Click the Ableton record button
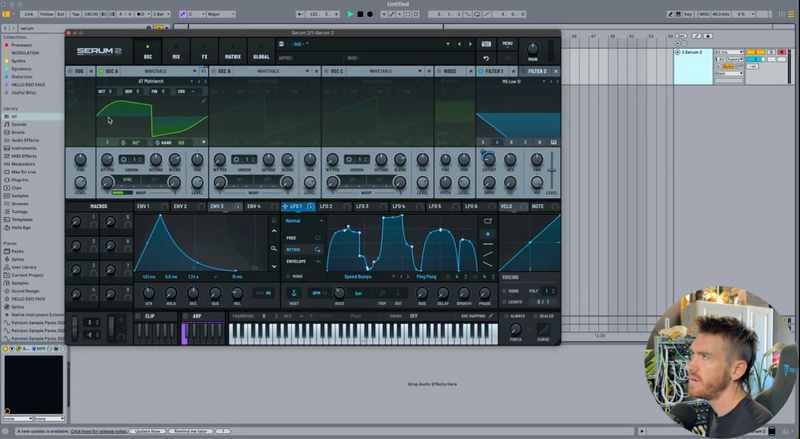800x439 pixels. tap(370, 14)
